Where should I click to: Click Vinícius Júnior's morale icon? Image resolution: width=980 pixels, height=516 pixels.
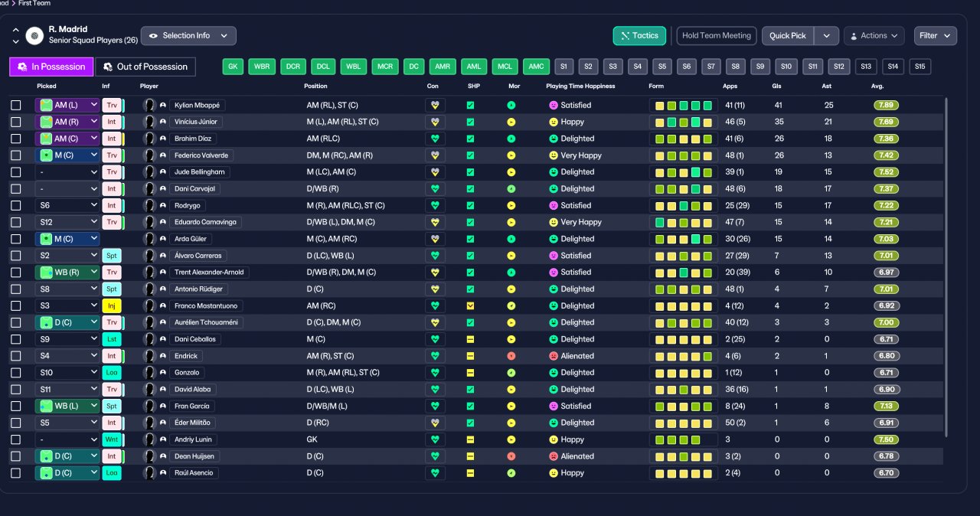tap(511, 122)
